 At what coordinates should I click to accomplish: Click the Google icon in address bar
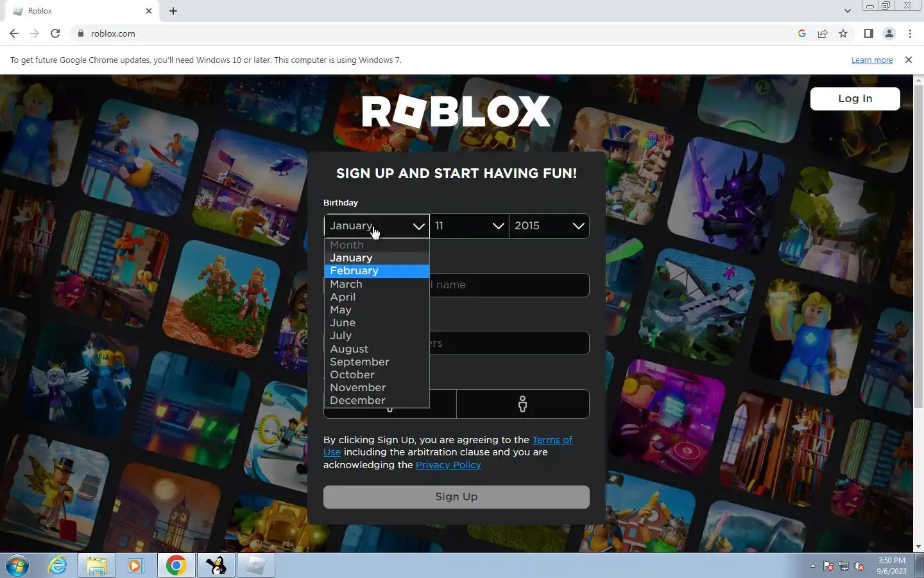(x=802, y=33)
